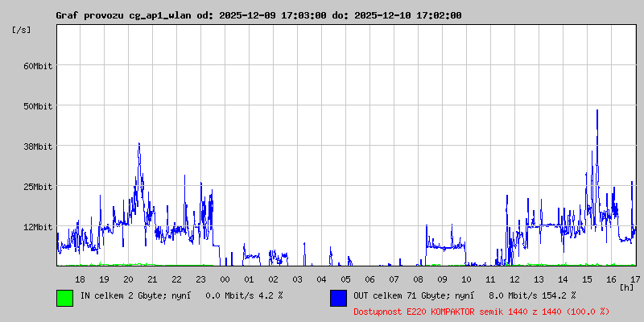
Task: Click the IN celkem 2 Gbyte text
Action: click(122, 295)
